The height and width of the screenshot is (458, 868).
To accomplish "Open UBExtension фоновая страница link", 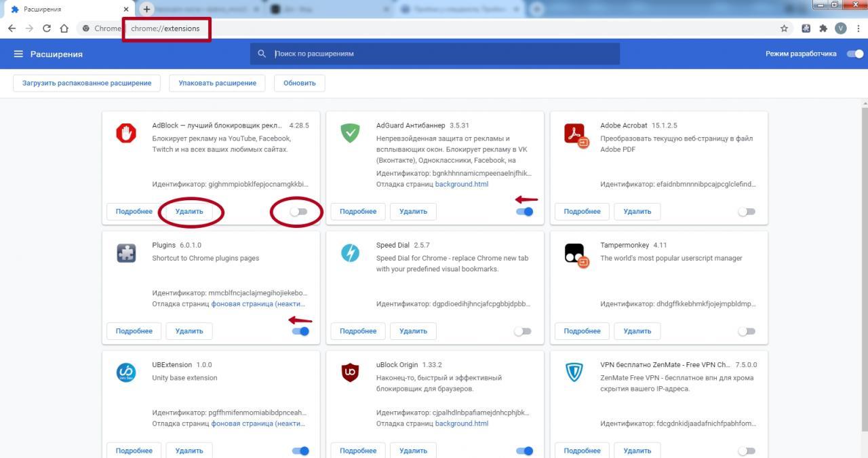I will [258, 423].
